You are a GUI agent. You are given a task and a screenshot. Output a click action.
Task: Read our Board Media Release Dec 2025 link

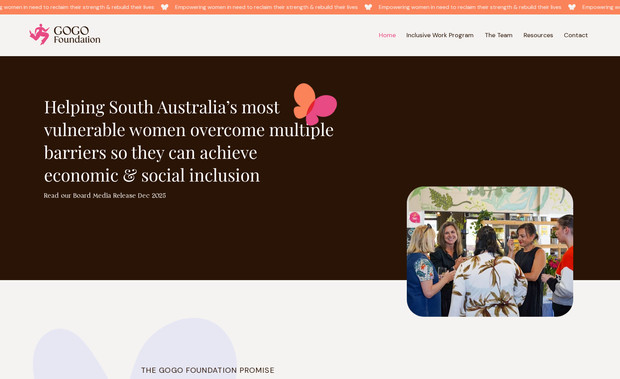pyautogui.click(x=105, y=195)
